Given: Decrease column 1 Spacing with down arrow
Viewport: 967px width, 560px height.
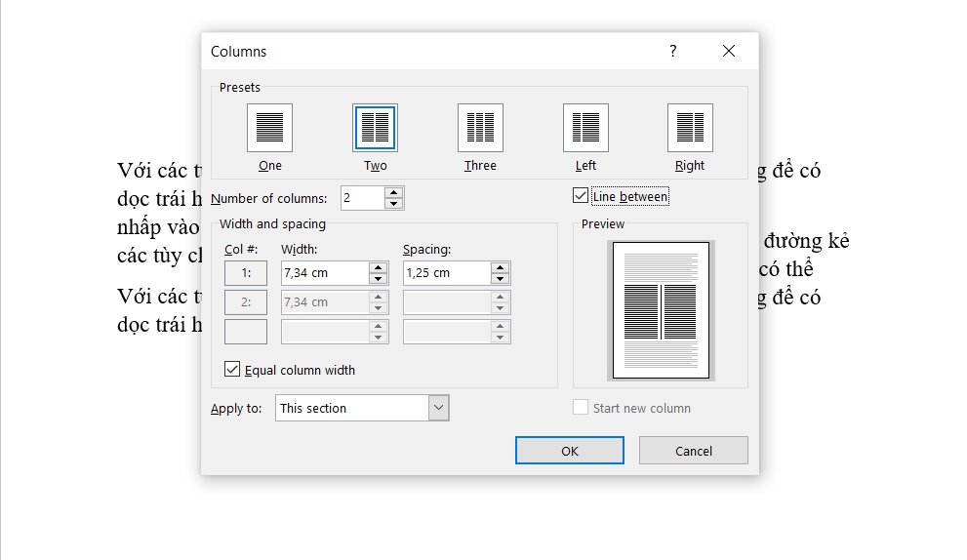Looking at the screenshot, I should click(500, 279).
